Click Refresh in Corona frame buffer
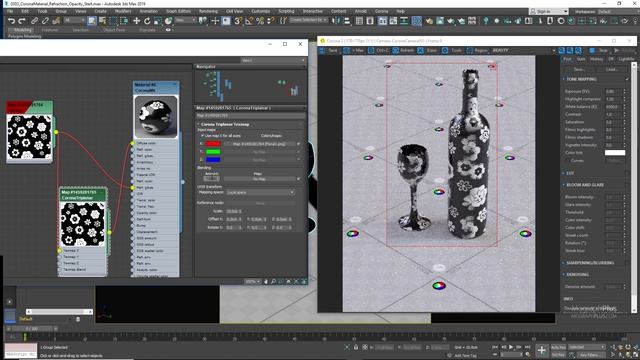This screenshot has height=360, width=640. click(x=403, y=51)
